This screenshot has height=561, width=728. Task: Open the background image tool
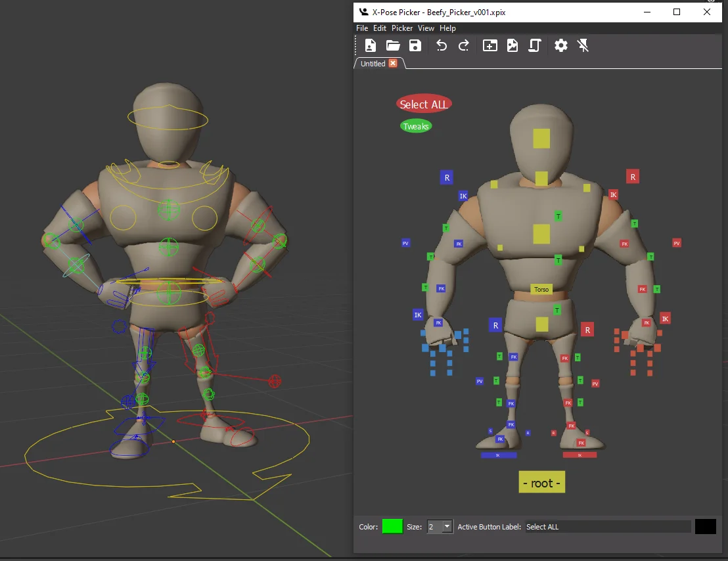pos(512,45)
